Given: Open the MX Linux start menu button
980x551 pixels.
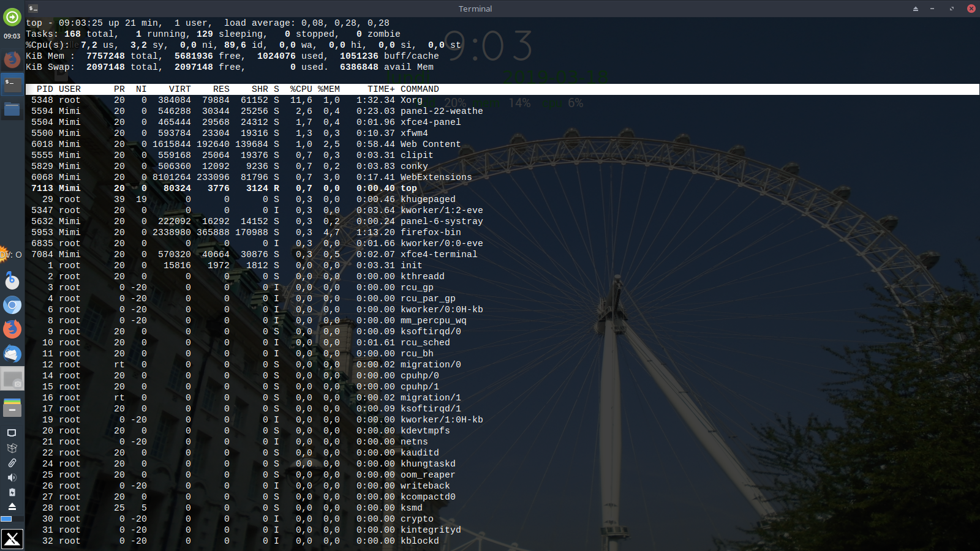Looking at the screenshot, I should [x=12, y=539].
